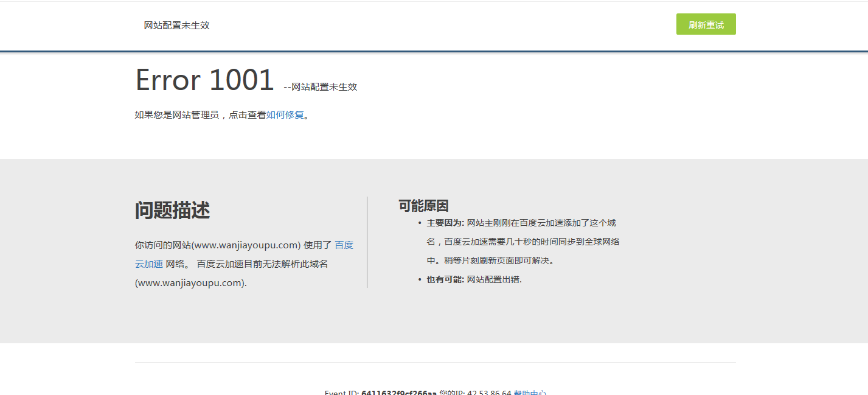Click the (www.wanjiayoupu.com). domain text line
868x395 pixels.
tap(191, 283)
